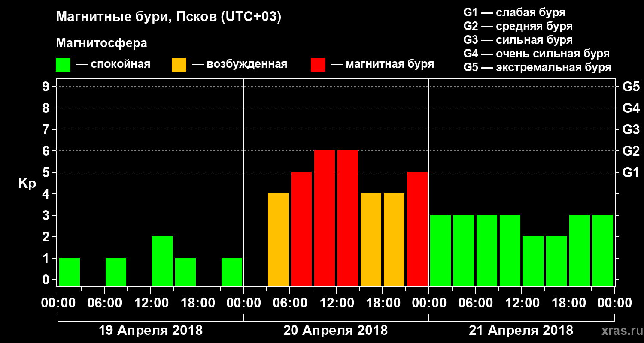
Task: Click the 06:00 time label above 20 Апреля
Action: pyautogui.click(x=290, y=303)
